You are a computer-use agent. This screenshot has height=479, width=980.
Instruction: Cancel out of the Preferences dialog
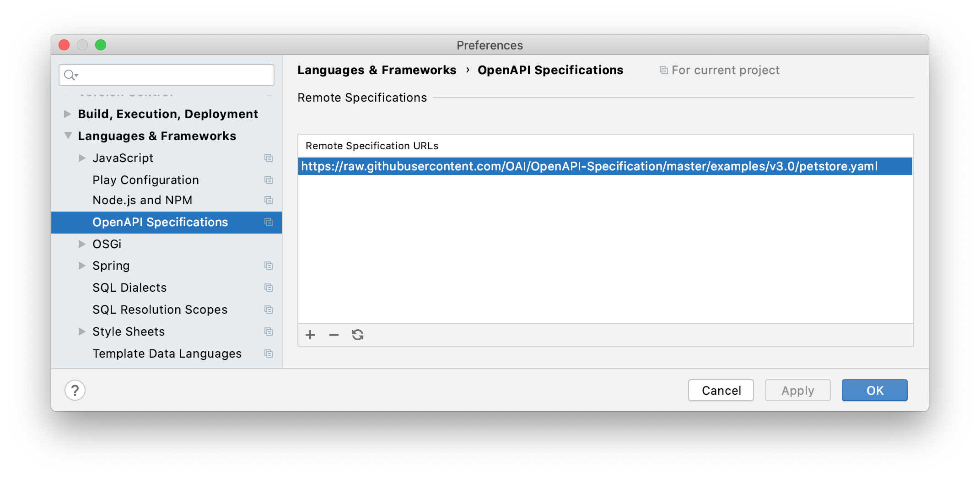[x=721, y=390]
